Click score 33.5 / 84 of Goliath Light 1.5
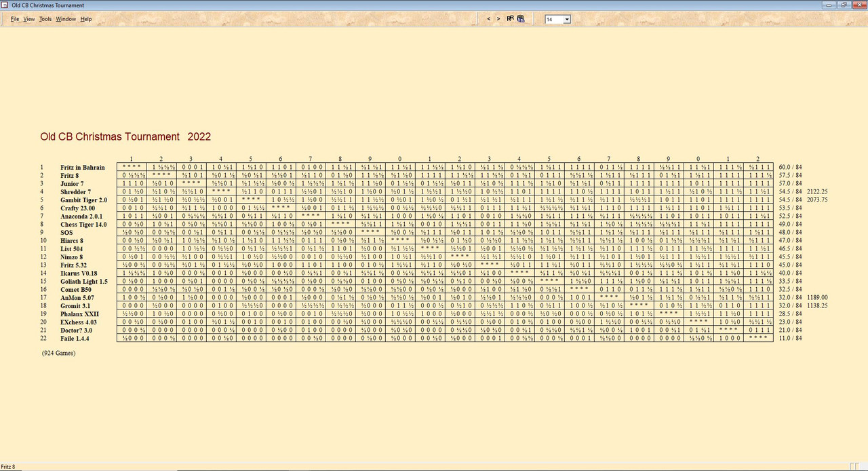The width and height of the screenshot is (868, 471). [790, 282]
